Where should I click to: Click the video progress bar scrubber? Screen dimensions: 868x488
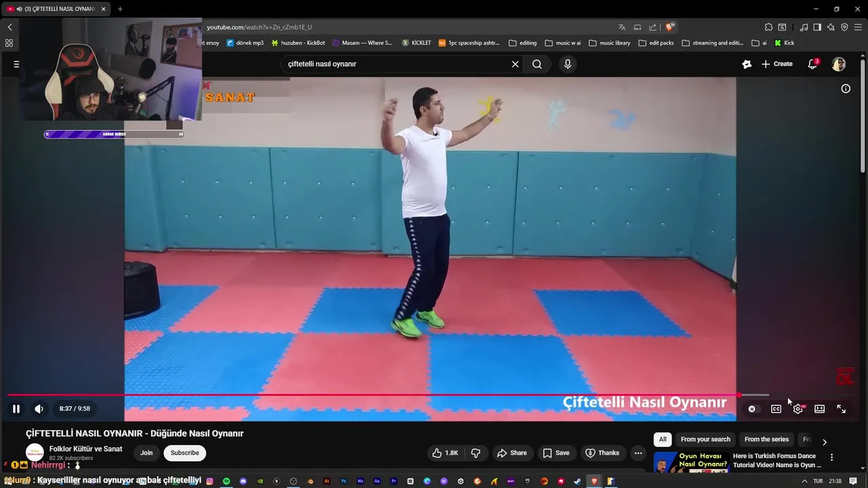pyautogui.click(x=738, y=394)
